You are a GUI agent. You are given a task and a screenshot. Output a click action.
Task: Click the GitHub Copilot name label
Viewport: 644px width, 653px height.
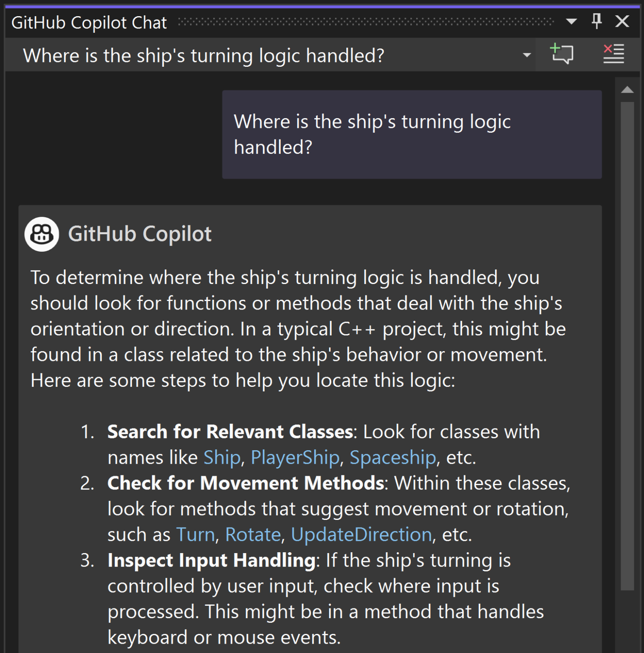140,234
